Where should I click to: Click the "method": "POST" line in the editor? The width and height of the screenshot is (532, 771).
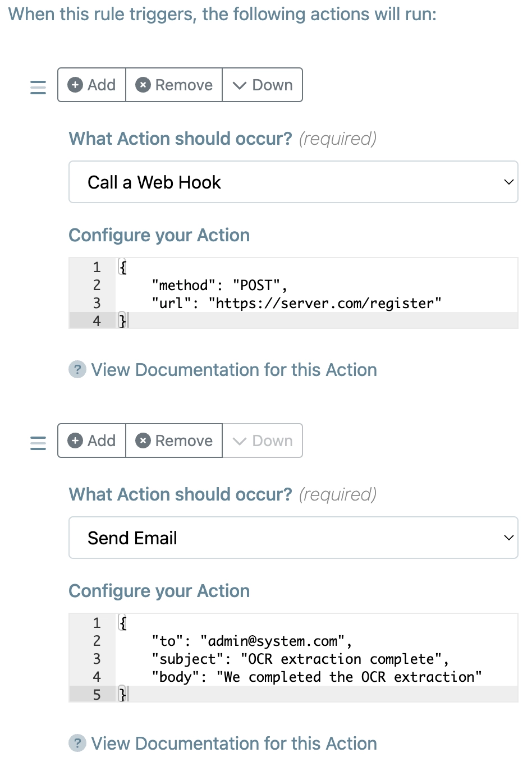pos(219,286)
